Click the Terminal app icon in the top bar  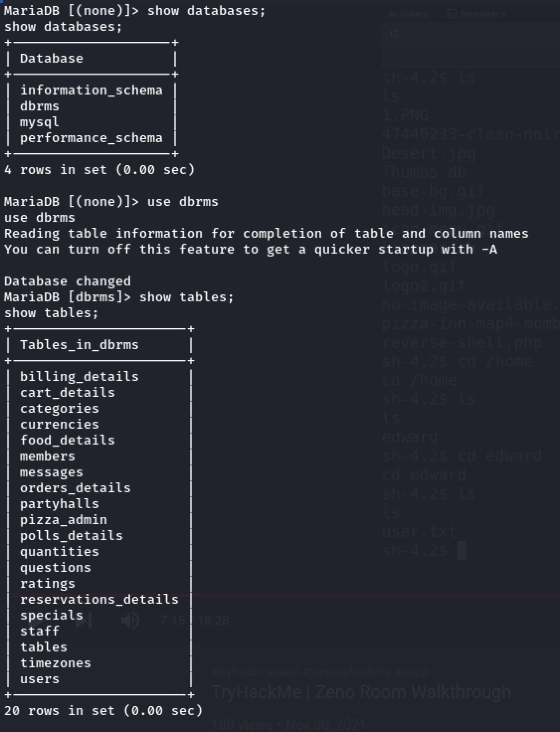click(x=452, y=14)
